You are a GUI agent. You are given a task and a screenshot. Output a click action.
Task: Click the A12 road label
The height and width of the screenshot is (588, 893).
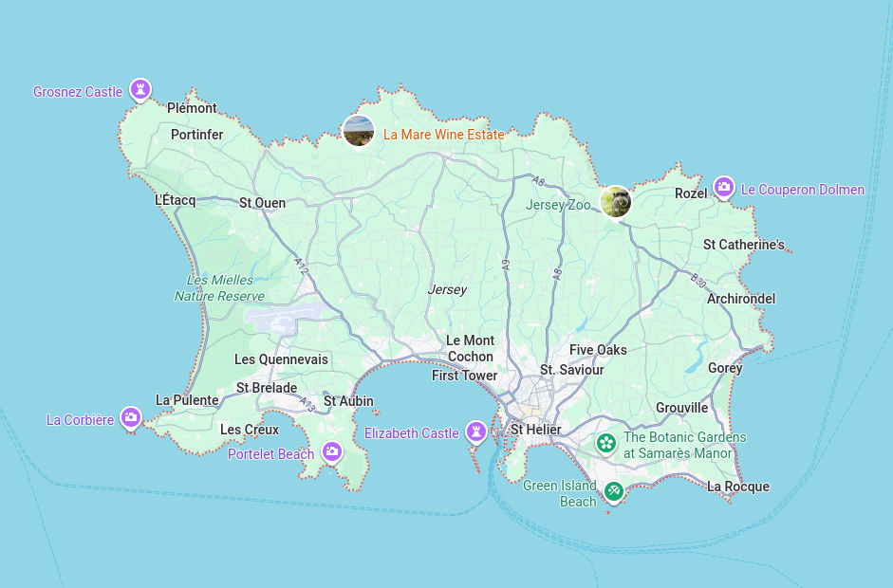[x=301, y=266]
